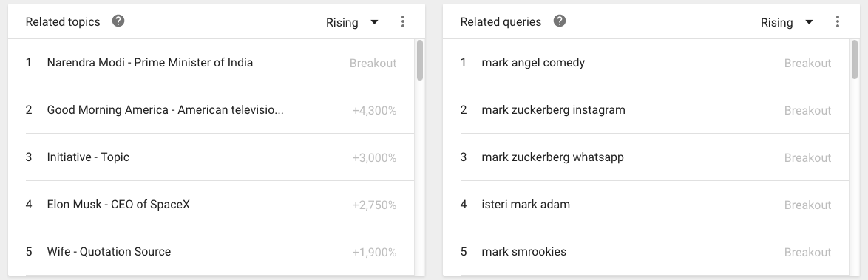This screenshot has width=868, height=280.
Task: Expand Rising dropdown in Related queries
Action: tap(787, 22)
